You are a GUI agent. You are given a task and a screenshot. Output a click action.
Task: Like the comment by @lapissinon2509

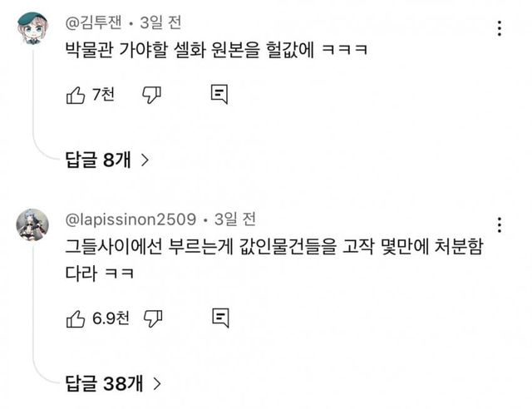[75, 318]
